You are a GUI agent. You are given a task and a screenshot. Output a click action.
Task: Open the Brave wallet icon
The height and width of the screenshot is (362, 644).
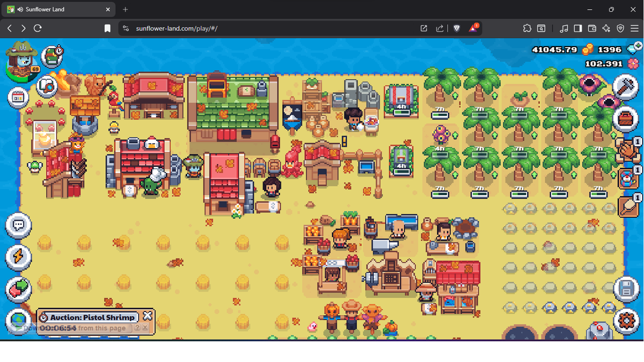tap(592, 28)
